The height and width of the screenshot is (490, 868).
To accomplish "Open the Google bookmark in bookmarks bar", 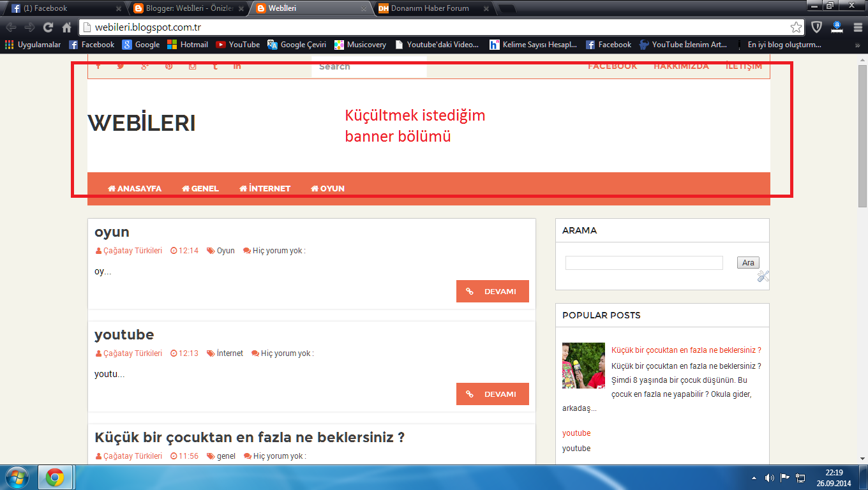I will [141, 45].
